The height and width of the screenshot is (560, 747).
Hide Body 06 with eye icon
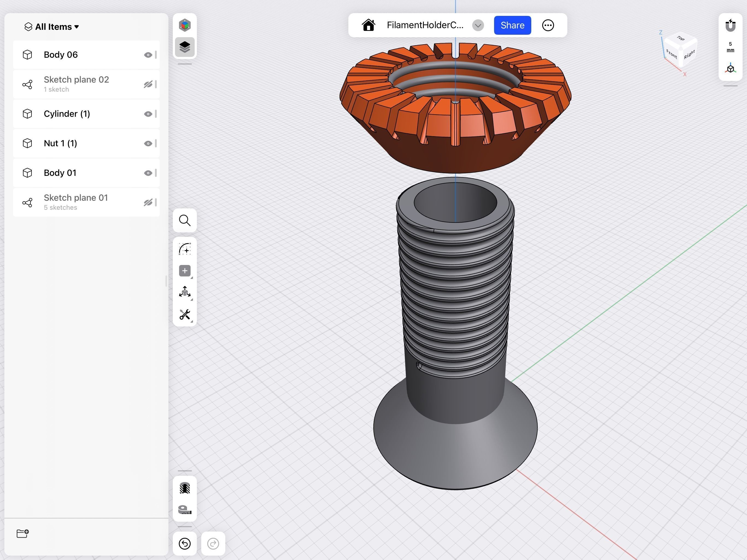[x=148, y=55]
